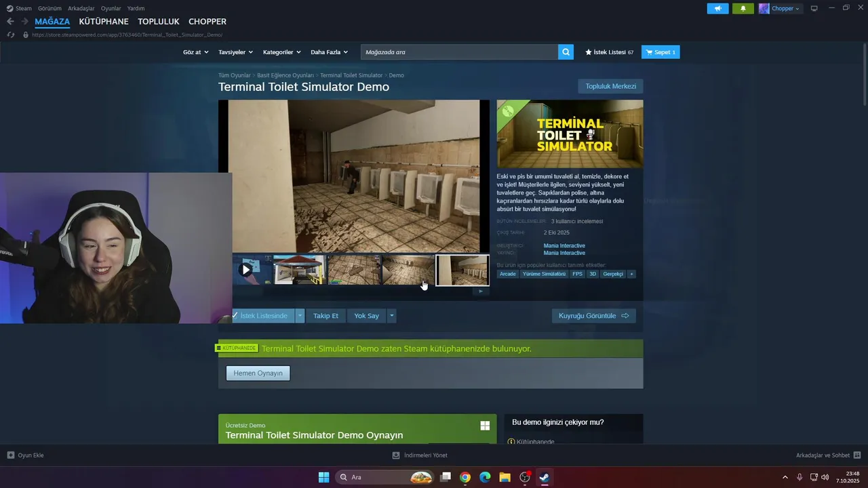Open the Windows Start menu
This screenshot has width=868, height=488.
point(323,477)
